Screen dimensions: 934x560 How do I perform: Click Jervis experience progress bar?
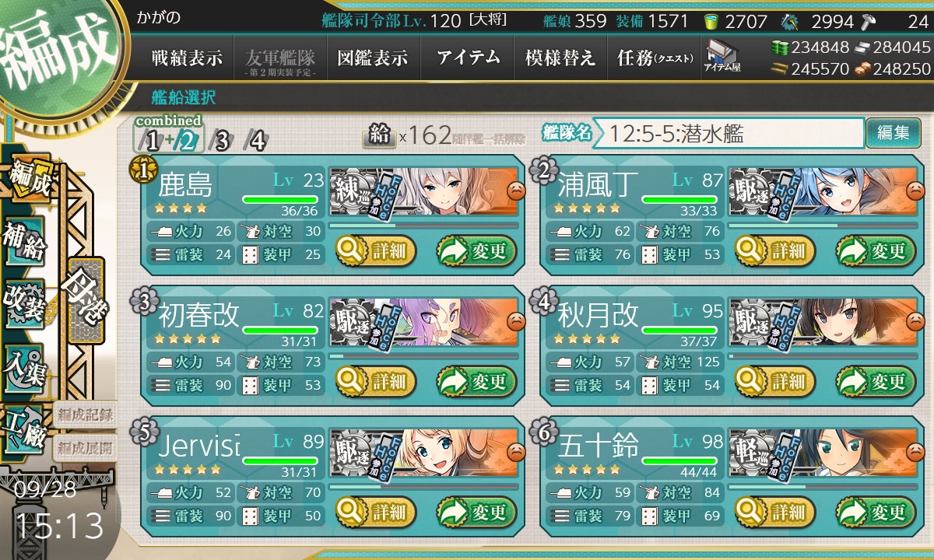click(424, 487)
